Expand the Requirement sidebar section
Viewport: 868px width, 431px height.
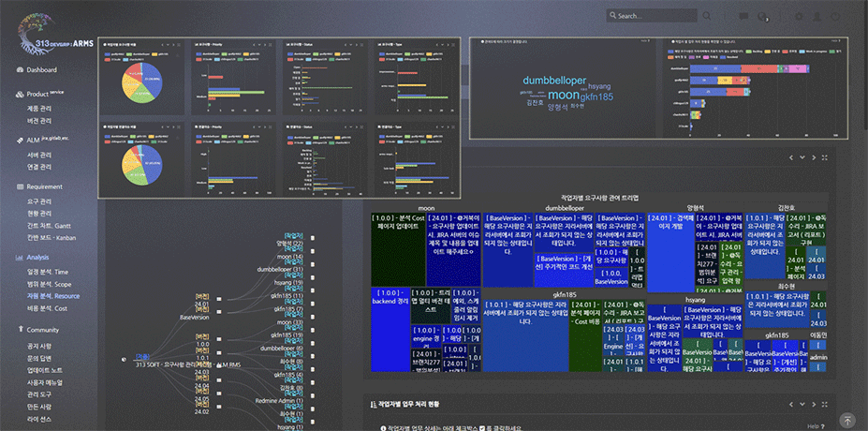(x=43, y=186)
